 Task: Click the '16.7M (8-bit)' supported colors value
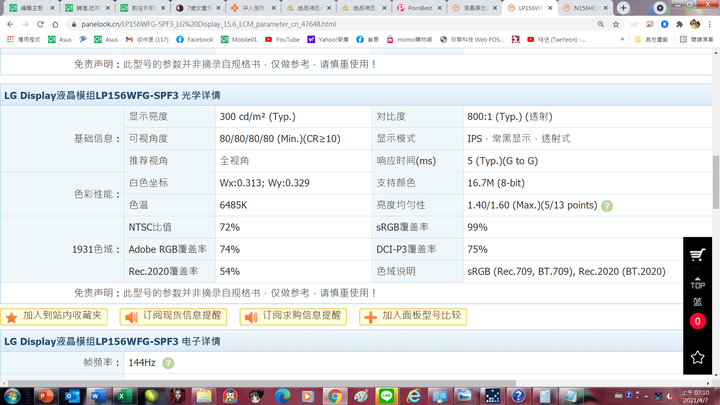click(x=496, y=183)
